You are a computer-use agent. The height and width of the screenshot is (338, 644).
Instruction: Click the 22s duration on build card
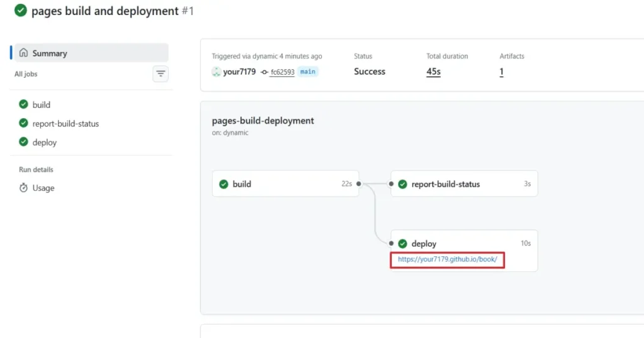click(x=347, y=184)
